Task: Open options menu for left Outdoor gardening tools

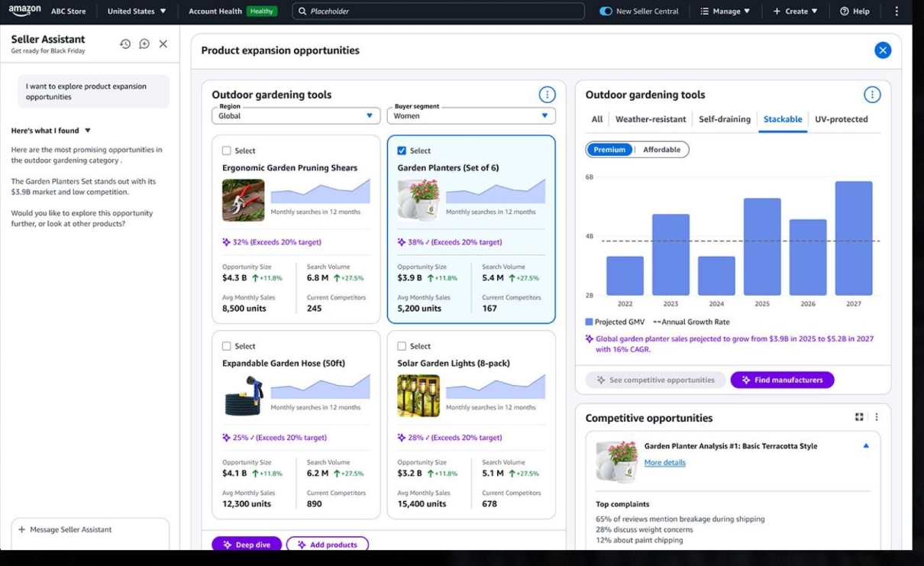Action: pyautogui.click(x=547, y=95)
